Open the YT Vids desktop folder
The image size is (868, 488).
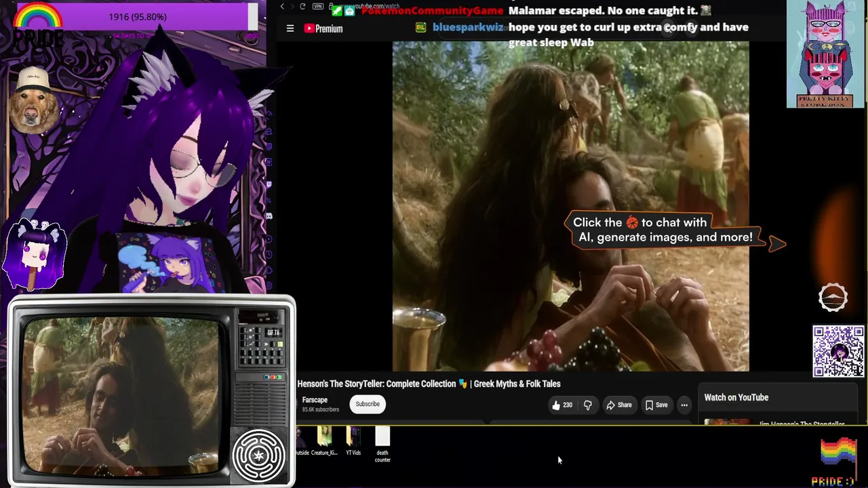click(x=353, y=441)
